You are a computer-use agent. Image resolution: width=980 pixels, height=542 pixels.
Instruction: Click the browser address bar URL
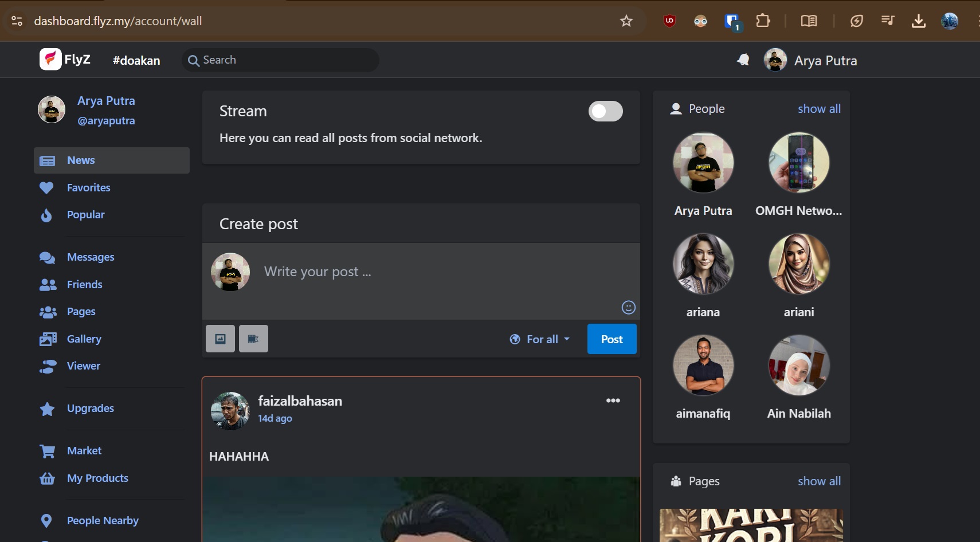point(118,21)
